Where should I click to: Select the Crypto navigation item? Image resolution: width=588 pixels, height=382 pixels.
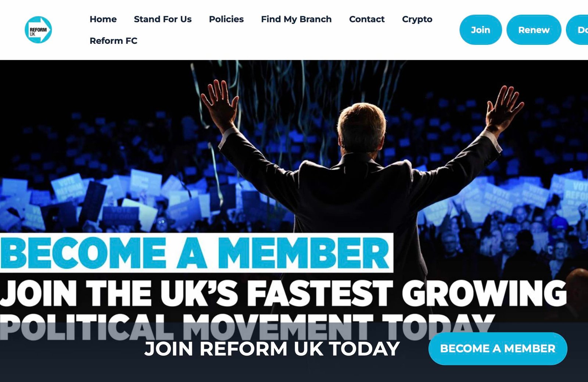[417, 19]
